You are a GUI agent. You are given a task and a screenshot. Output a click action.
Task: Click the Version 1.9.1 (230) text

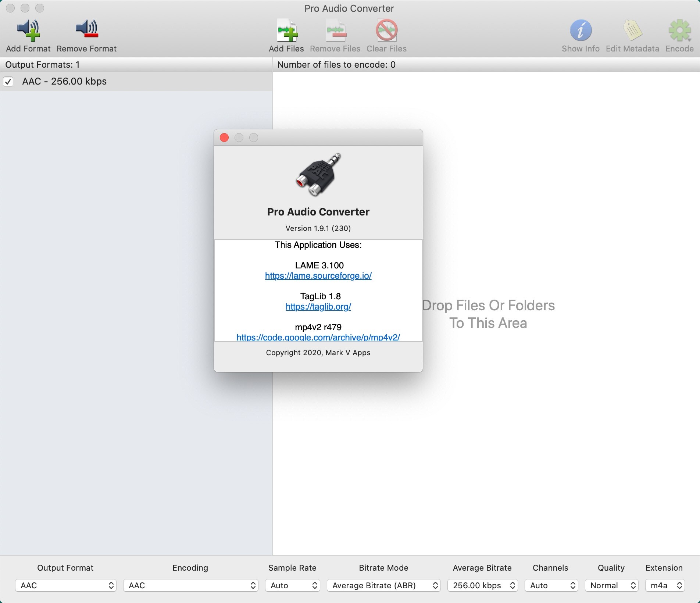[x=318, y=228]
